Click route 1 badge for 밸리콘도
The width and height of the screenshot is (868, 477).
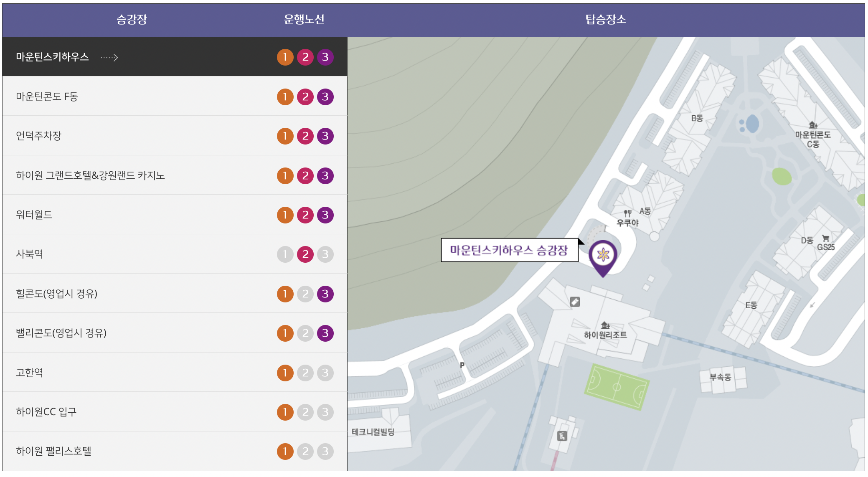(x=285, y=333)
